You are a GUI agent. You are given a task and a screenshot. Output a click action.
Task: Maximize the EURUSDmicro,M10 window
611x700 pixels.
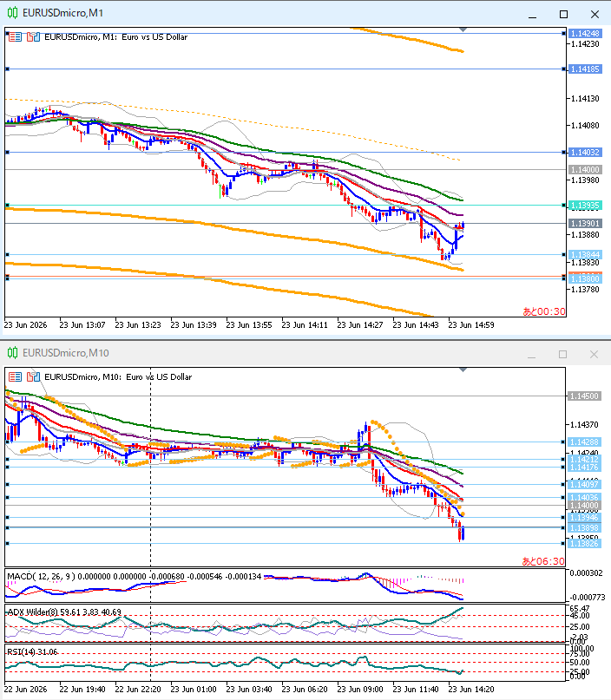click(562, 355)
